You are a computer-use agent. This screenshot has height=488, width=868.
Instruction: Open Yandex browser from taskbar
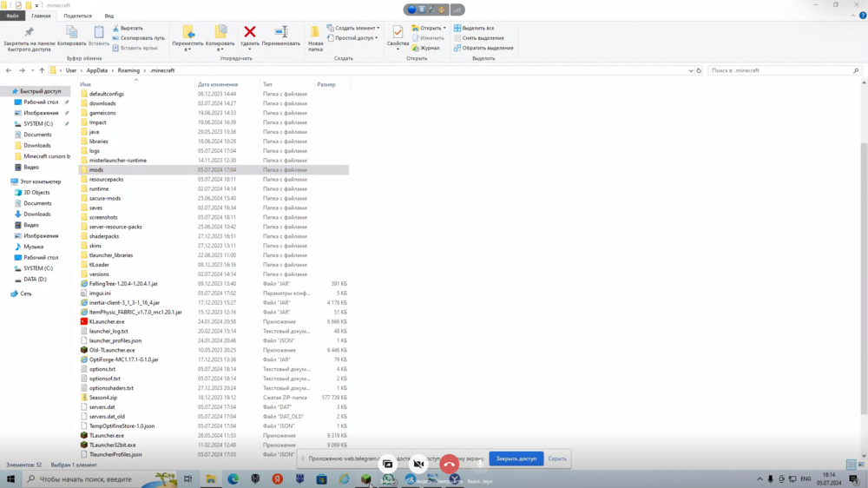coord(278,478)
